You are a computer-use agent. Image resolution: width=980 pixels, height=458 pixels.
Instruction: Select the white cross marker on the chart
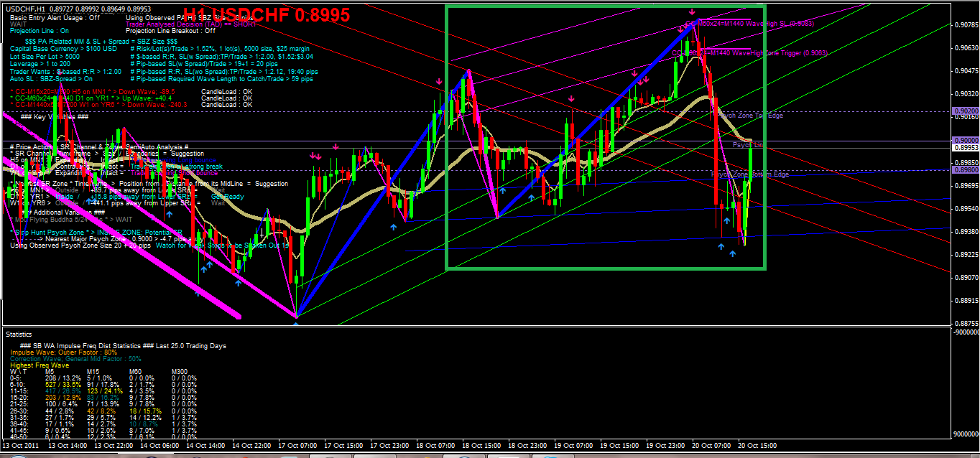tap(261, 233)
